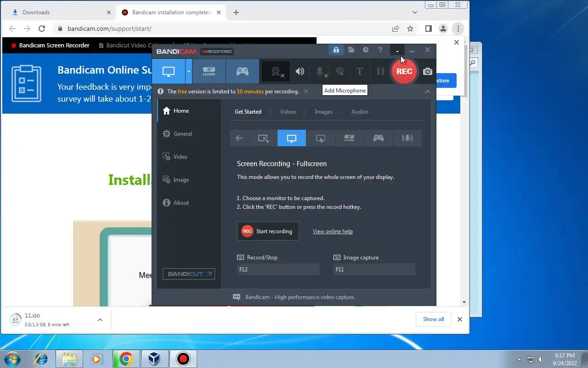Screen dimensions: 588x368
Task: Select HDMI device mode icon in Get Started
Action: pyautogui.click(x=349, y=138)
